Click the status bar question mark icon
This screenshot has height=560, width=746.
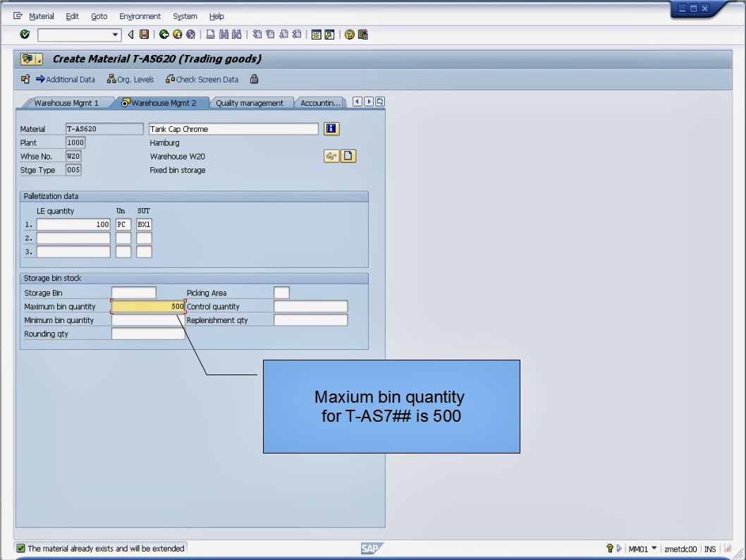point(609,548)
